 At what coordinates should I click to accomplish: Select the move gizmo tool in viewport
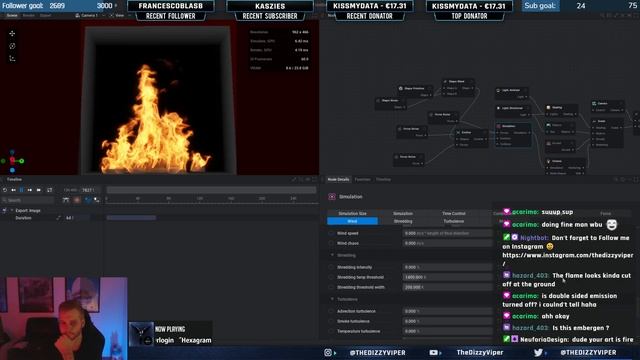pos(12,33)
